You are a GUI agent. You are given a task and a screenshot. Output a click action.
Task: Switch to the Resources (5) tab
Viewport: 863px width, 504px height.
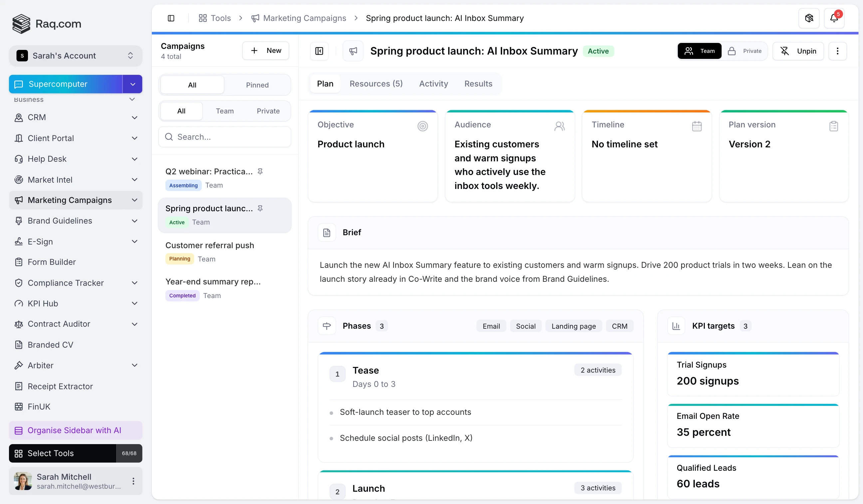tap(376, 84)
